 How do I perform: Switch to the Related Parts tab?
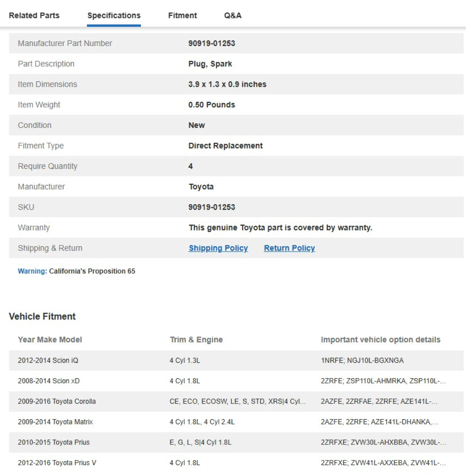34,16
